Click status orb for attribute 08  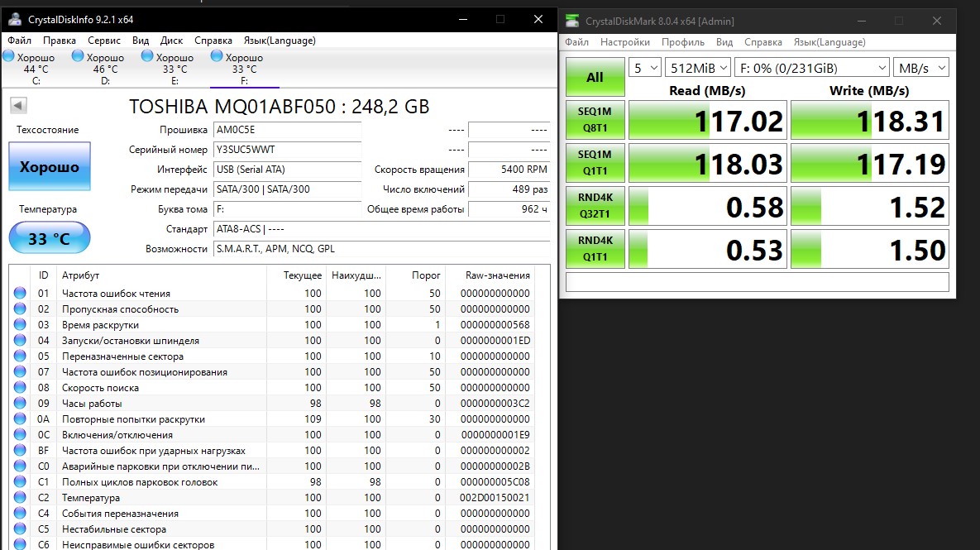pyautogui.click(x=20, y=388)
